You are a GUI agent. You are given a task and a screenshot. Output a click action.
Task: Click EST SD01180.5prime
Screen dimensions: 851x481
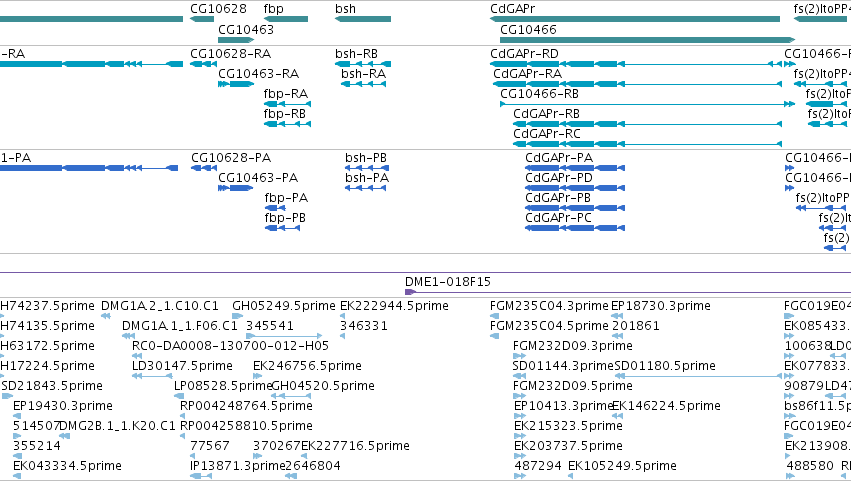pyautogui.click(x=665, y=366)
